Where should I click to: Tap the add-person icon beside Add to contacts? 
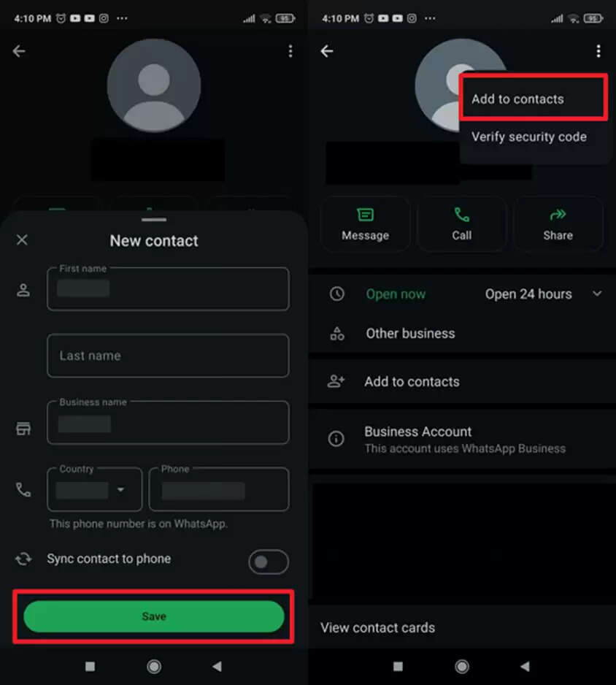(x=336, y=381)
